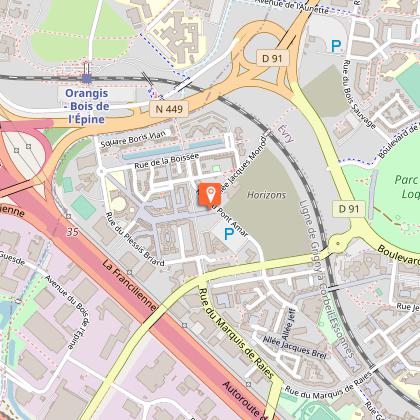Click the La Francilienne motorway label
This screenshot has width=420, height=420.
129,285
